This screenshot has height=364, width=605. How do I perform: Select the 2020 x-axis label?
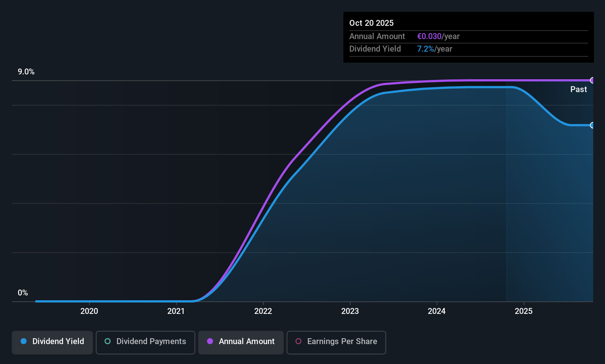(89, 311)
